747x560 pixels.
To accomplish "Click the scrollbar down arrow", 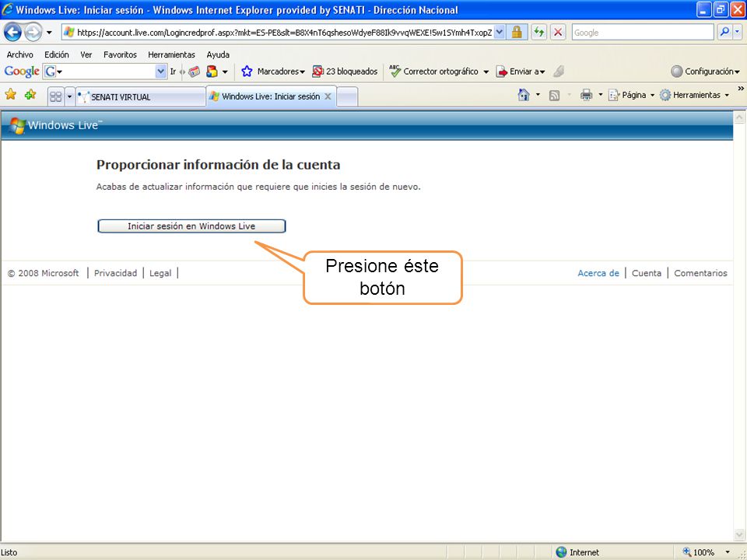I will pos(739,535).
